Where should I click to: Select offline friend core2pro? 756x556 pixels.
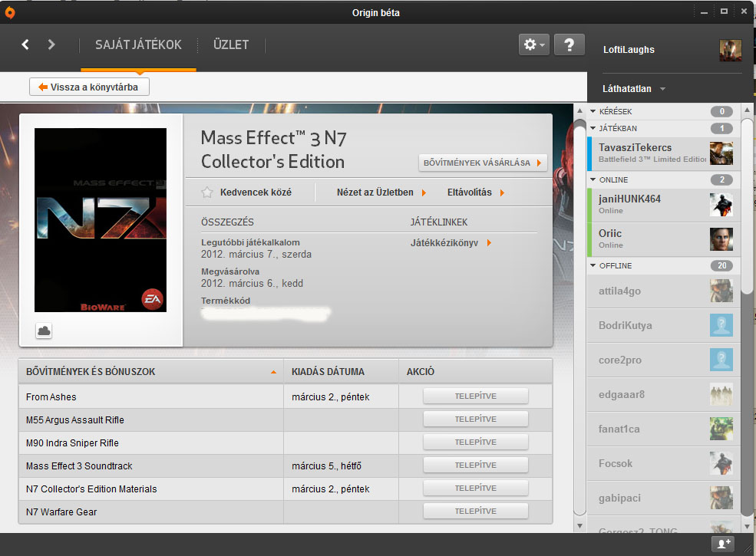[663, 360]
